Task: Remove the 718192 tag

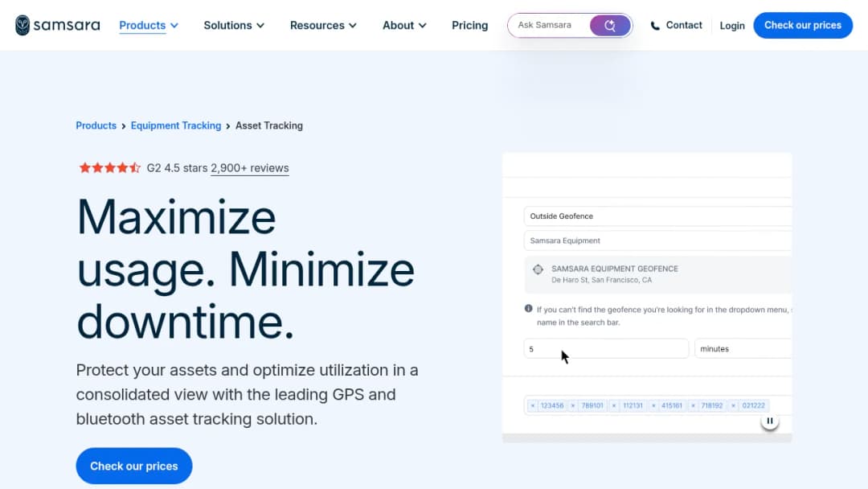Action: 693,406
